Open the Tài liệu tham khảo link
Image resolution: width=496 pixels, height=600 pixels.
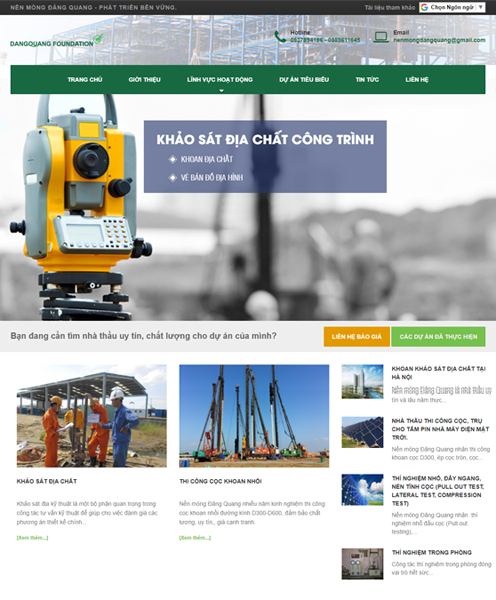tap(390, 7)
